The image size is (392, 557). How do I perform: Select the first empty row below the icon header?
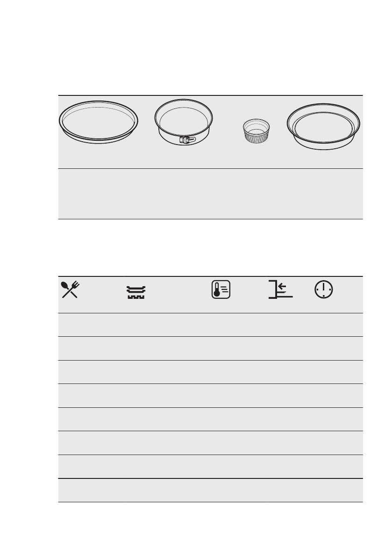point(211,325)
